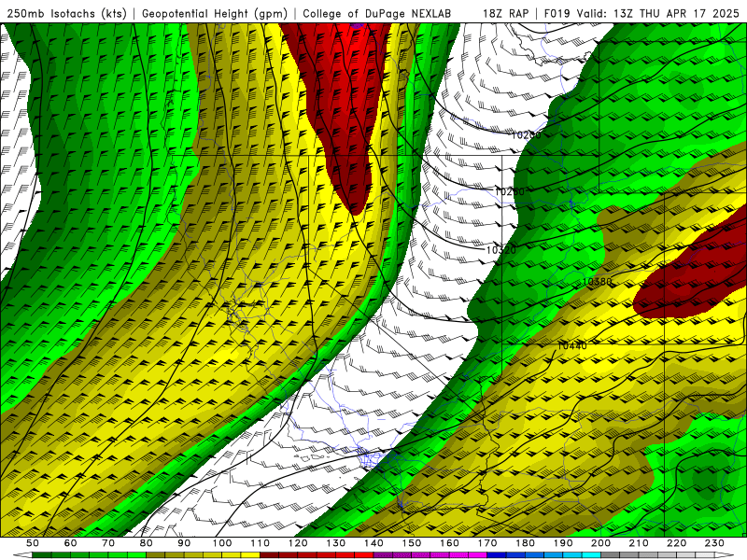Click the 'F019 Valid: 13Z THU APR 17 2025' text
747x560 pixels.
641,14
